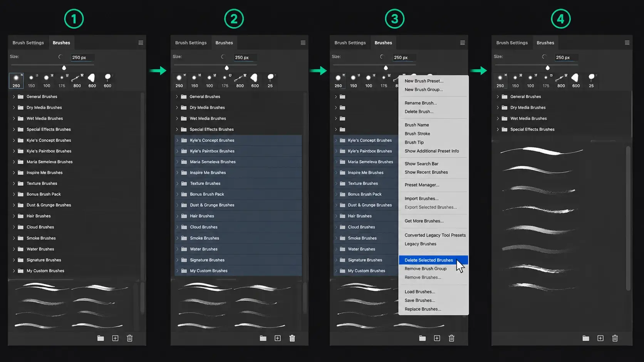Select Maria Semeleva Brushes folder in panel 2

(238, 162)
